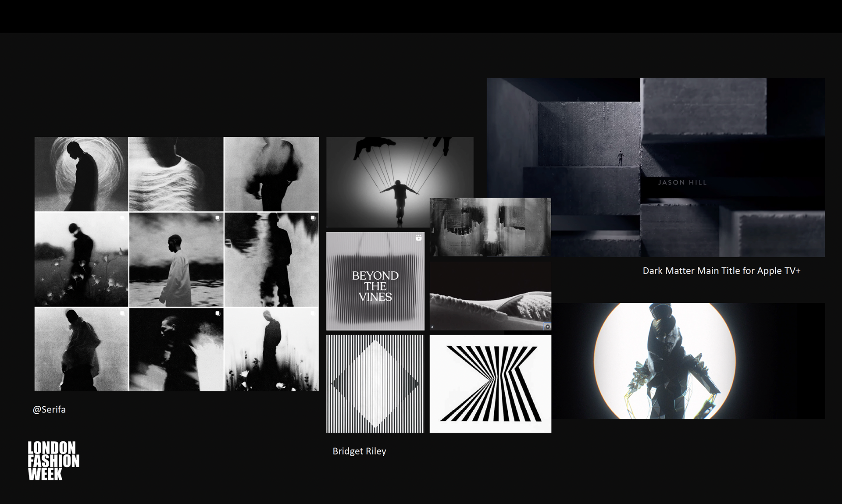Open the spiral silhouette photo
The height and width of the screenshot is (504, 842).
point(81,173)
